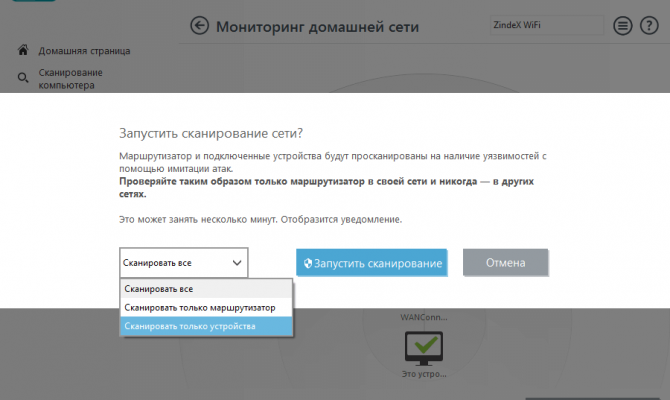The image size is (670, 400).
Task: Click the magnifier icon beside Сканирование компьютера
Action: tap(23, 78)
